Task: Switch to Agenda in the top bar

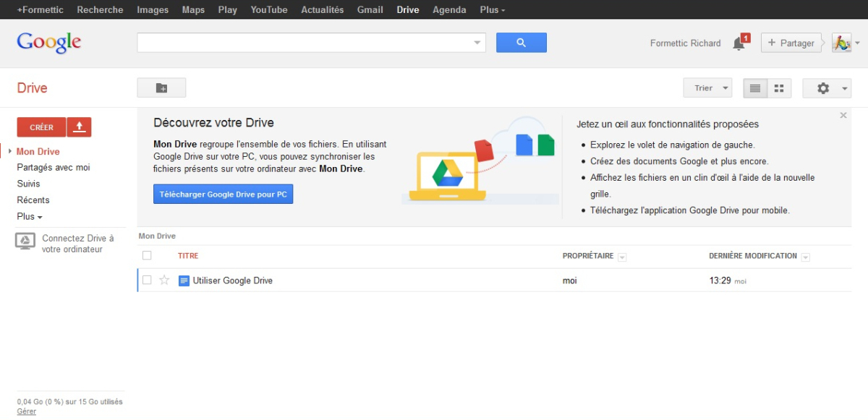Action: click(448, 9)
